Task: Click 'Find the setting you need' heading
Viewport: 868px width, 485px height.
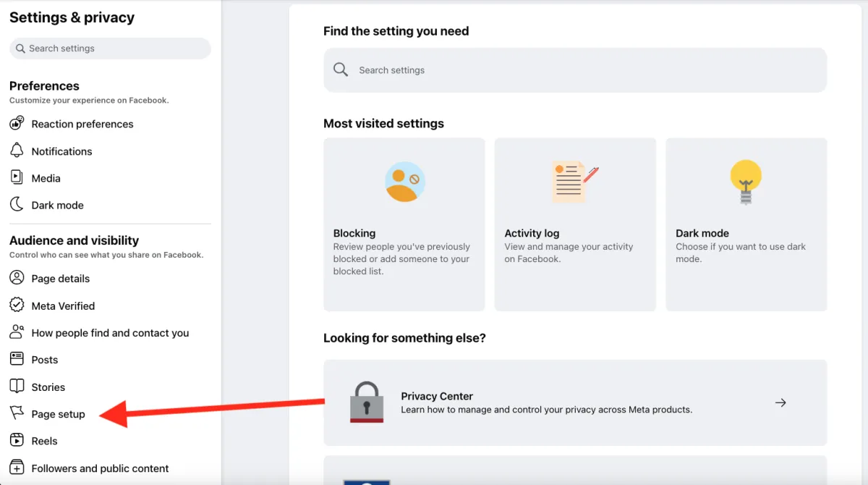Action: [x=396, y=31]
